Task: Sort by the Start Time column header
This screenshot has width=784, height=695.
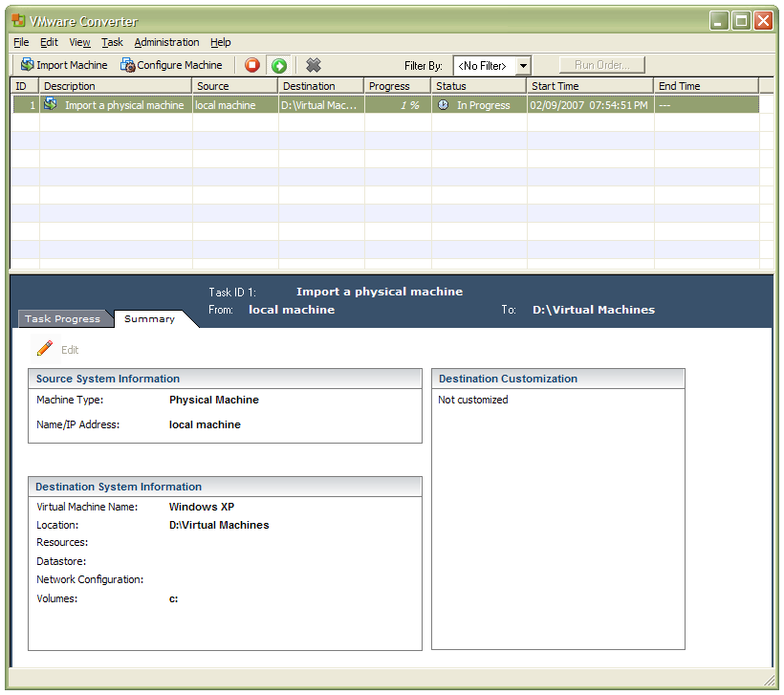Action: pyautogui.click(x=591, y=86)
